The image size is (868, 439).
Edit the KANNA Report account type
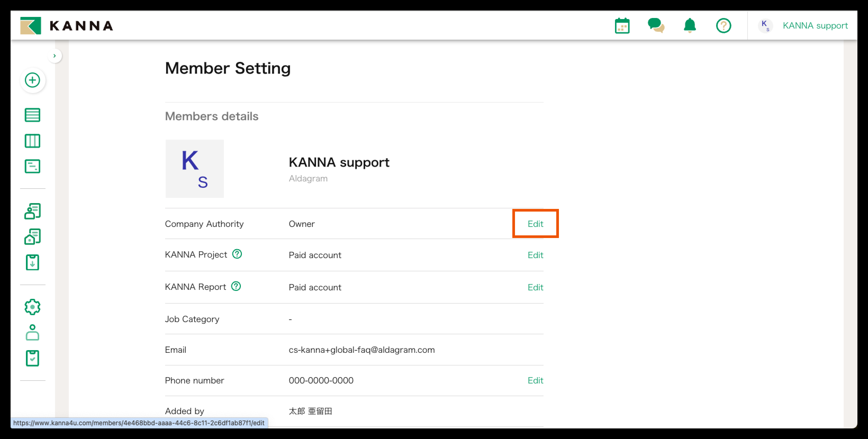click(x=535, y=287)
